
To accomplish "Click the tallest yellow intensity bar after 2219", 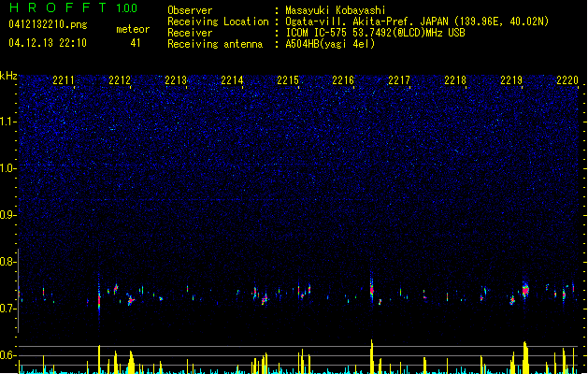I will [525, 357].
